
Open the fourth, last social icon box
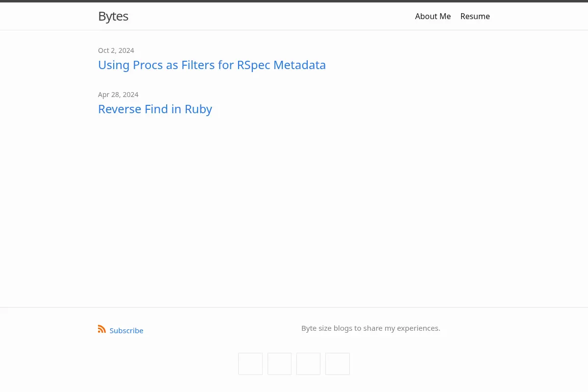[338, 364]
